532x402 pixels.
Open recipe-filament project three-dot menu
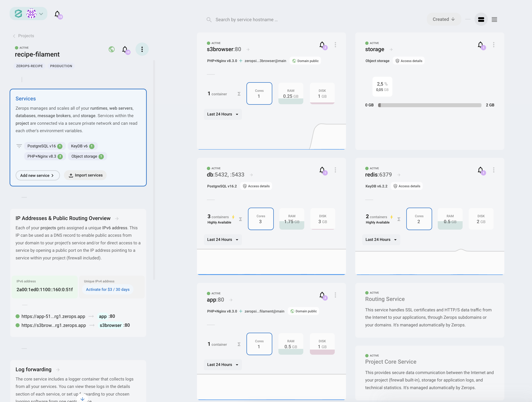pos(142,49)
